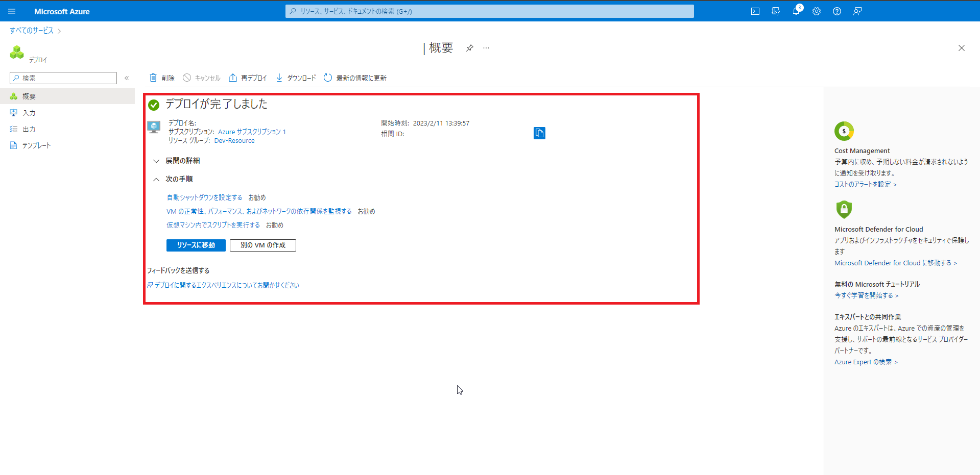Click the 別の VM の作成 button

pyautogui.click(x=263, y=245)
